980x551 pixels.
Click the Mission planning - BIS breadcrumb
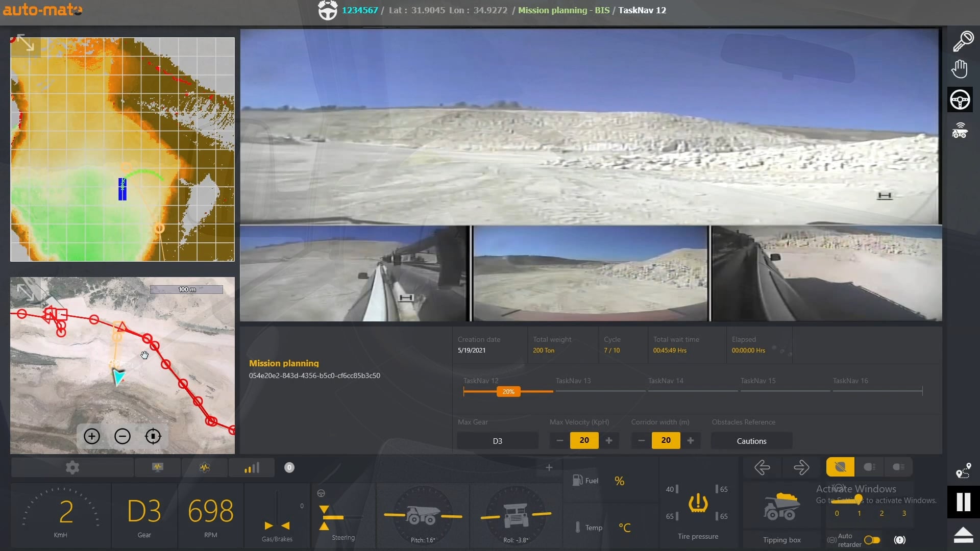[x=563, y=10]
